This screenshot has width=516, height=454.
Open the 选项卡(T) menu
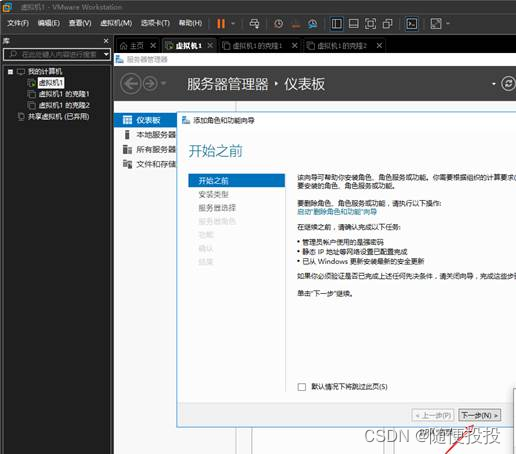[x=155, y=23]
